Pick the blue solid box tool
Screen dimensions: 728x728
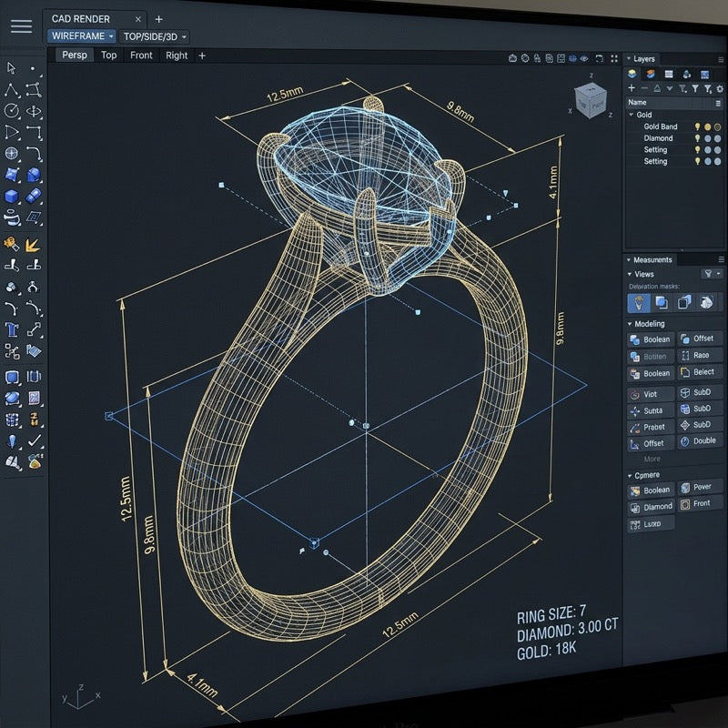pos(12,196)
